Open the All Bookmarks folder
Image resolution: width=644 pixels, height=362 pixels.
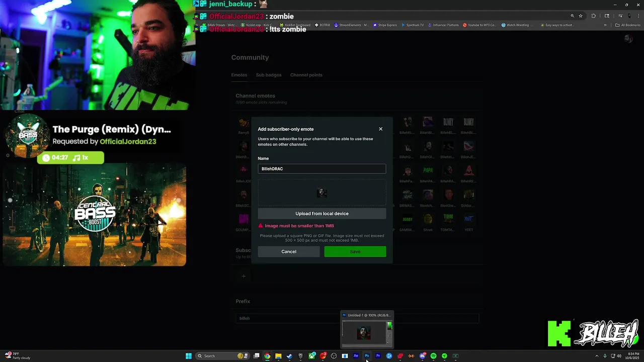(x=628, y=25)
